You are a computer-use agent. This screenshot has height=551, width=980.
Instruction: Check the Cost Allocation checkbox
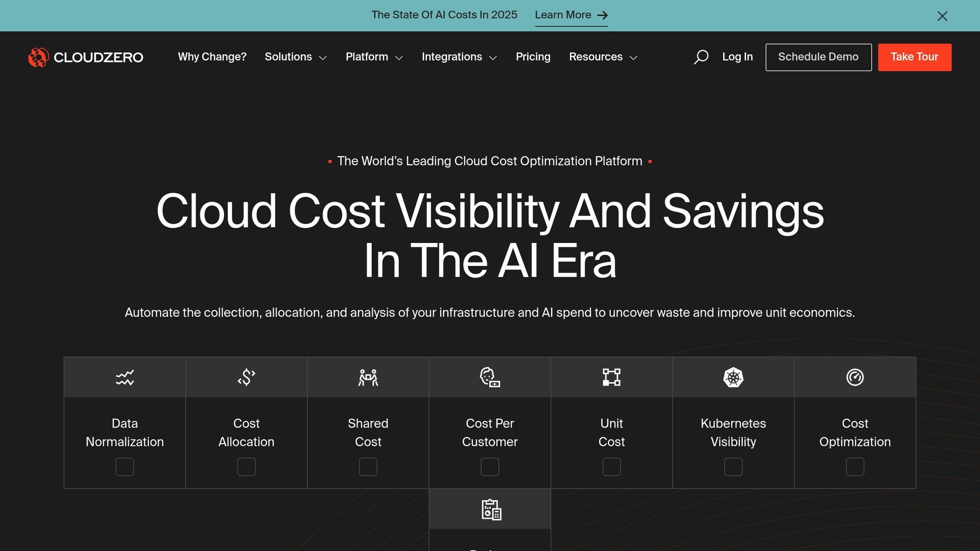pyautogui.click(x=246, y=467)
